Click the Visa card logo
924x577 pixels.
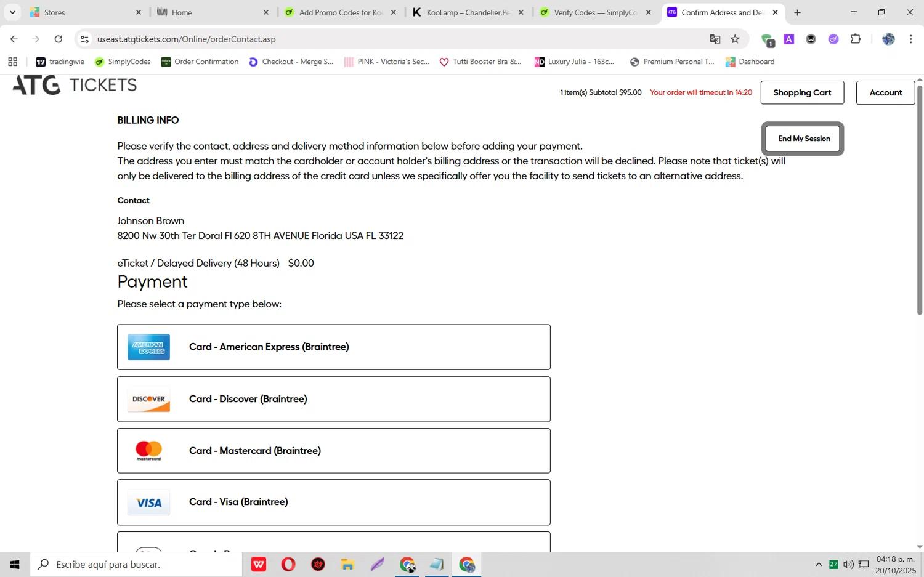148,503
